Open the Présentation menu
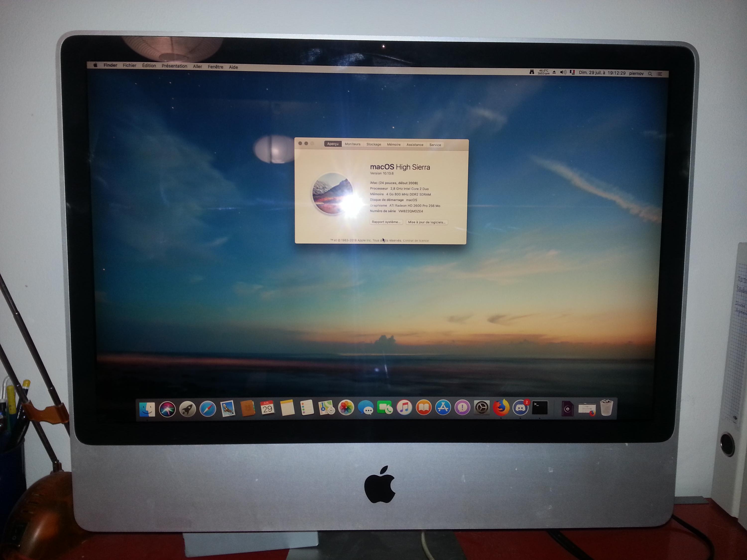 pos(174,66)
